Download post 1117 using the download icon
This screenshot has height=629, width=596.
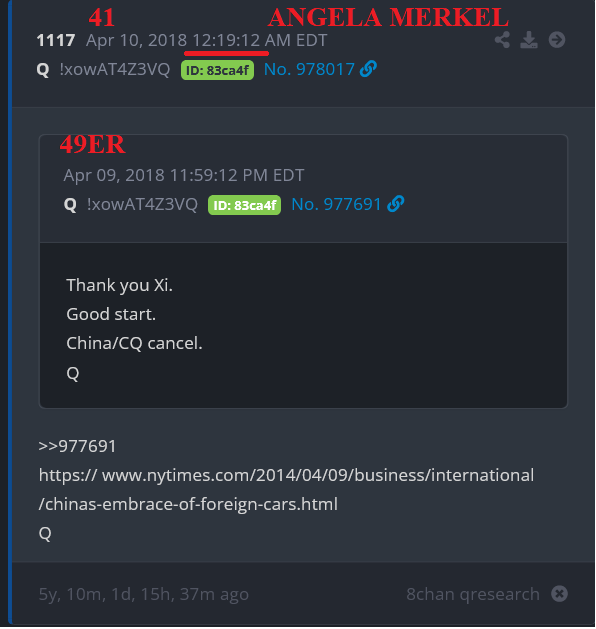click(x=529, y=40)
